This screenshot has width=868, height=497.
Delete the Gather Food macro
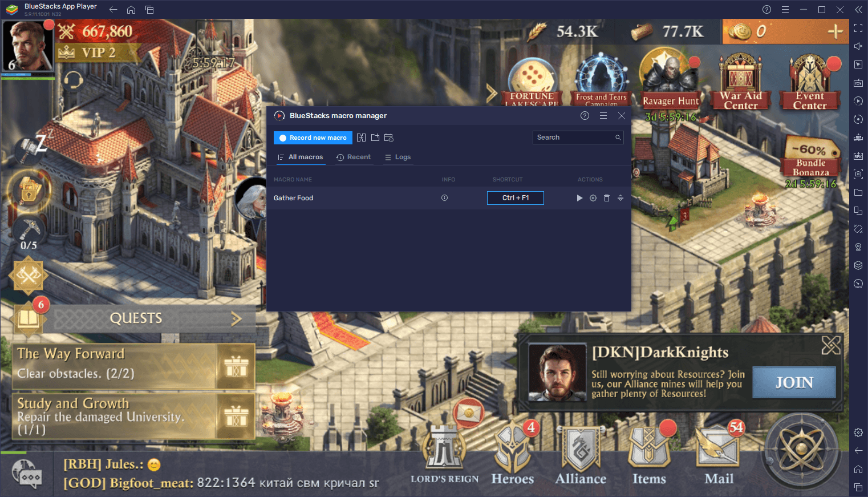point(607,198)
